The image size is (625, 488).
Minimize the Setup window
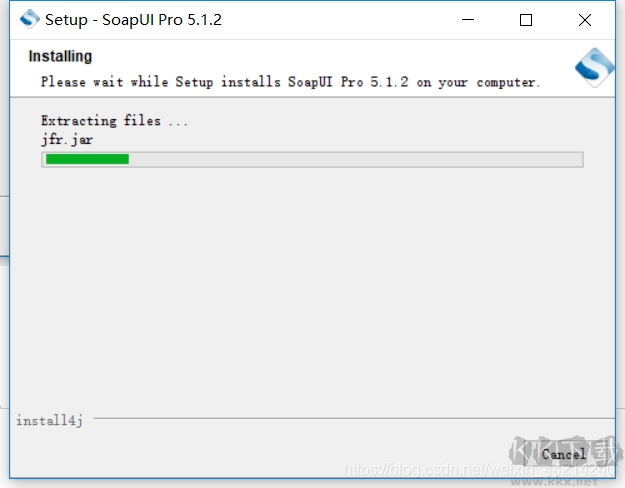pyautogui.click(x=468, y=20)
